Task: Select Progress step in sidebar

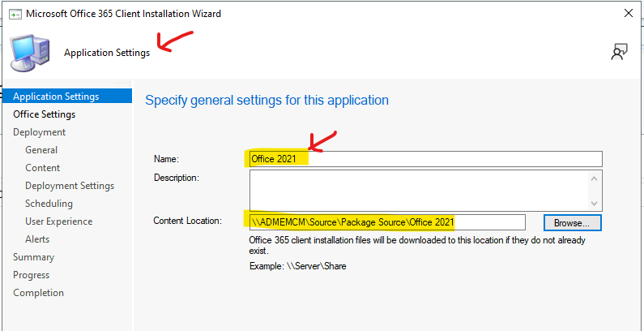Action: point(32,275)
